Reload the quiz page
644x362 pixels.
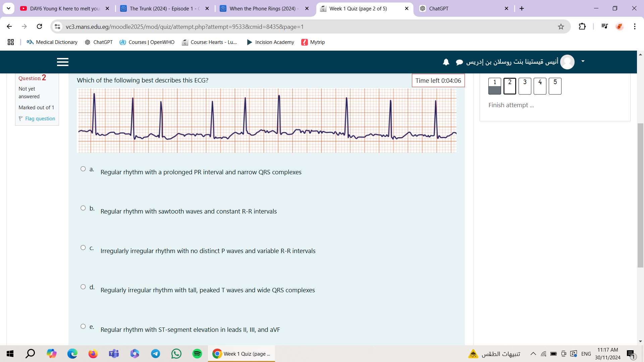[40, 26]
